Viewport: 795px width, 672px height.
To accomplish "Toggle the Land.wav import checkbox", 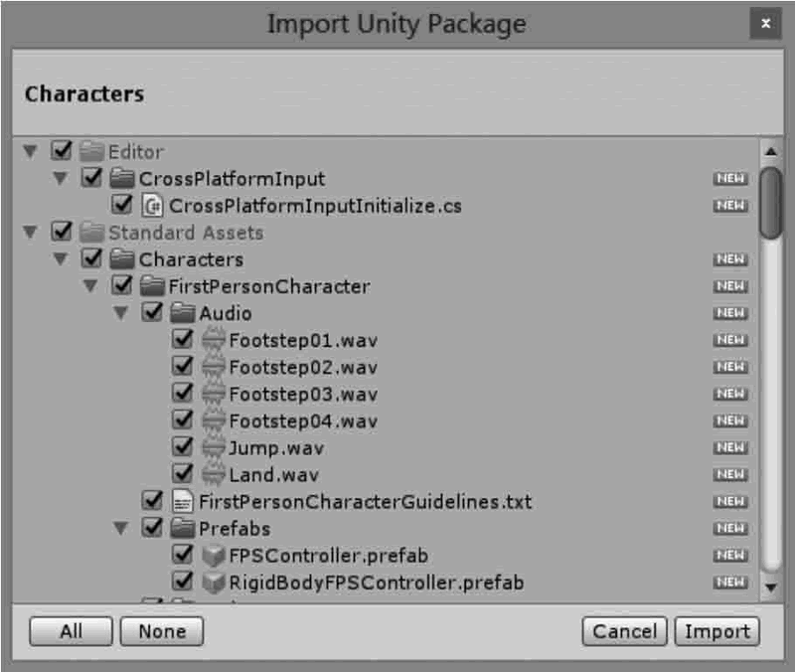I will pos(183,474).
